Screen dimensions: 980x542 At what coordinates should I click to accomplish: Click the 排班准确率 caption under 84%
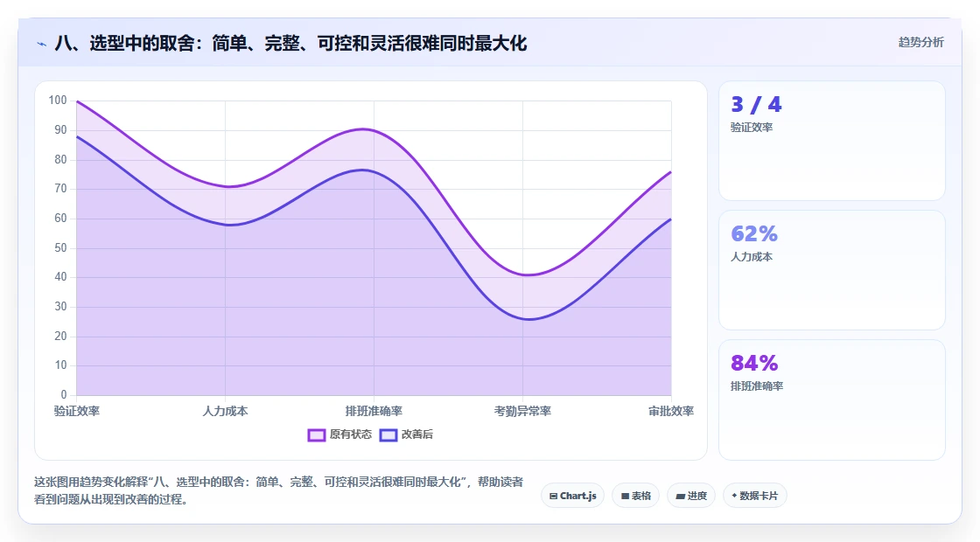tap(757, 386)
